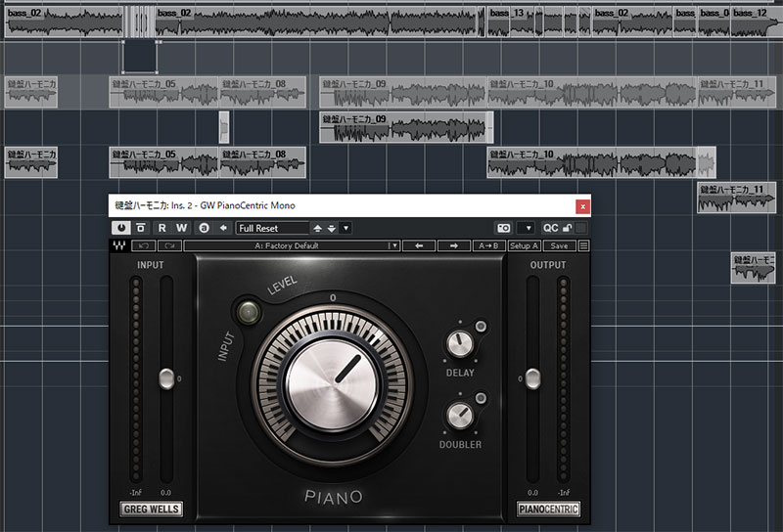The image size is (783, 532).
Task: Select 鍵盤ハーモニカ_10 clip on lower track
Action: coord(592,162)
